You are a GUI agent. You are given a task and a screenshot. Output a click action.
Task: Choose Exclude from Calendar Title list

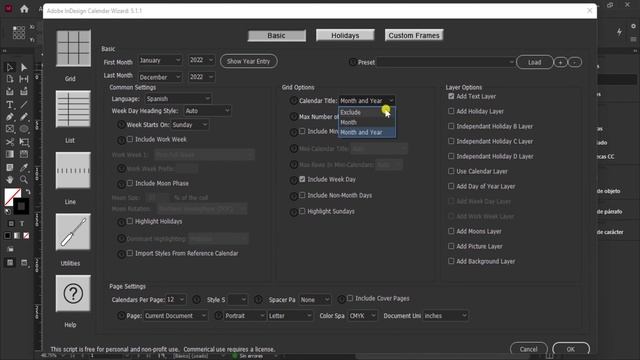pos(367,112)
